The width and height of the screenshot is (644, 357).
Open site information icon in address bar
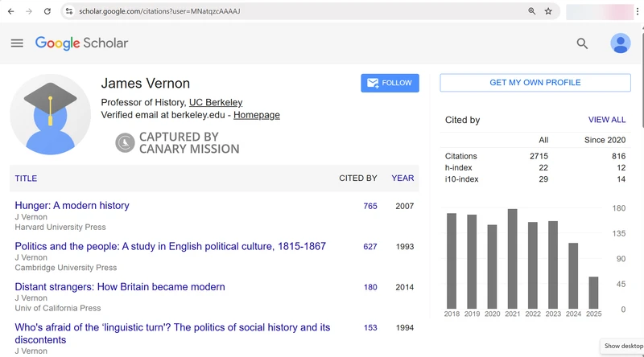tap(69, 11)
